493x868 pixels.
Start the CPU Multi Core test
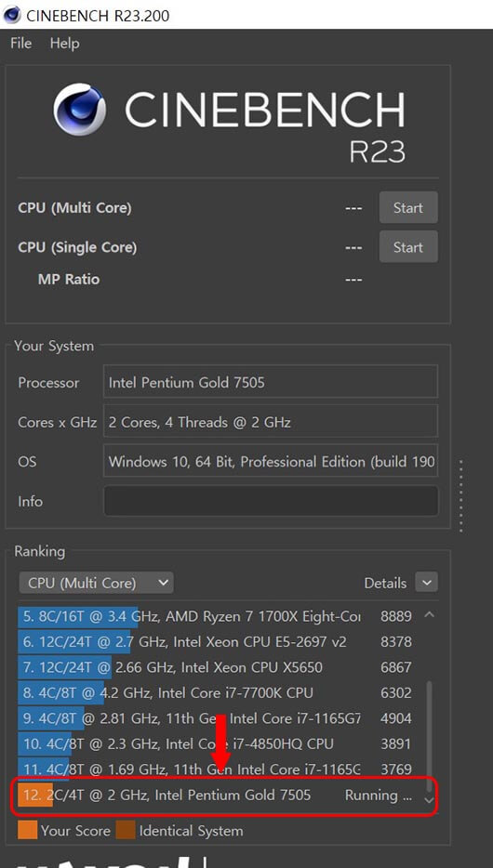coord(408,207)
